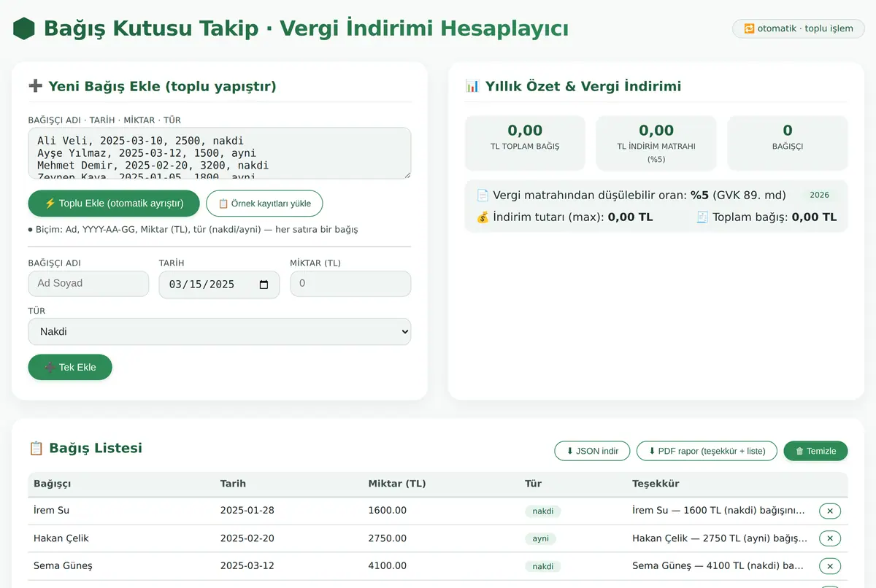Download data with JSON indir button
Image resolution: width=876 pixels, height=588 pixels.
coord(592,451)
